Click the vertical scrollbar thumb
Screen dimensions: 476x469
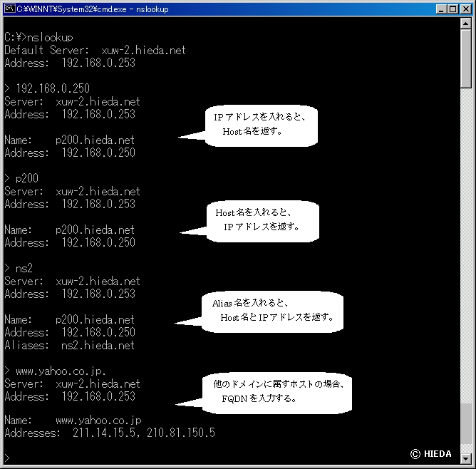pyautogui.click(x=466, y=61)
